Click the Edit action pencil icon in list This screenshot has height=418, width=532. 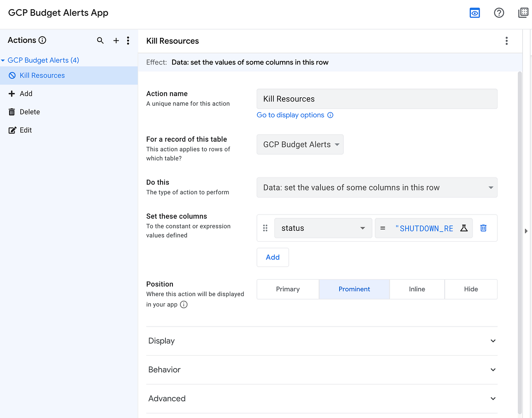tap(12, 130)
